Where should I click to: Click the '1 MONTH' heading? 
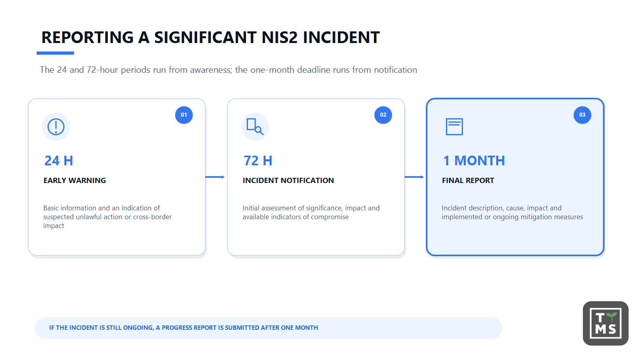474,161
